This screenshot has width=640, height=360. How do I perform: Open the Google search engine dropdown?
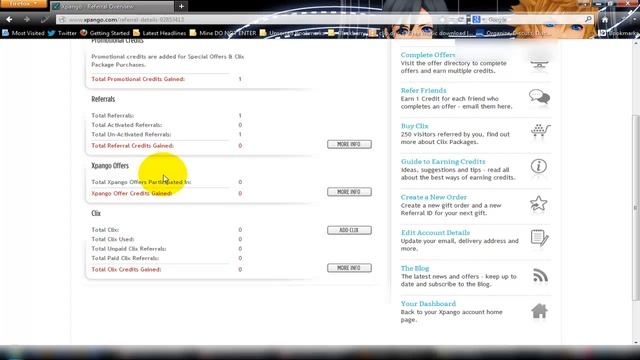click(x=478, y=19)
